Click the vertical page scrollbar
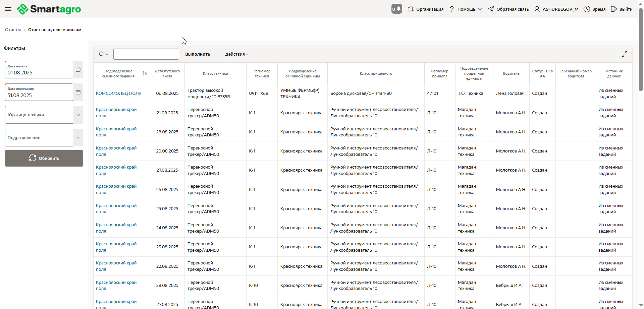The width and height of the screenshot is (644, 309). tap(641, 50)
